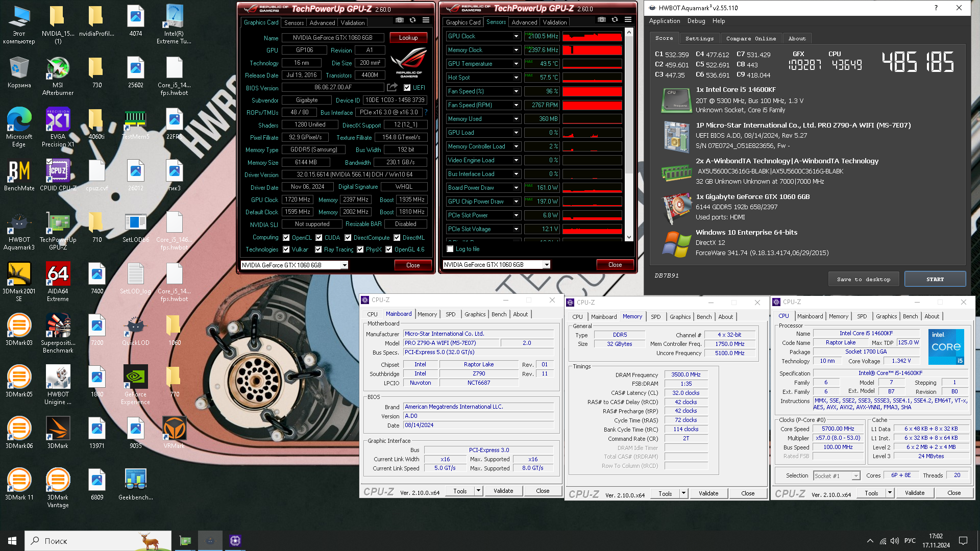This screenshot has width=980, height=551.
Task: Toggle Vulkan checkbox in GPU-Z
Action: (x=286, y=249)
